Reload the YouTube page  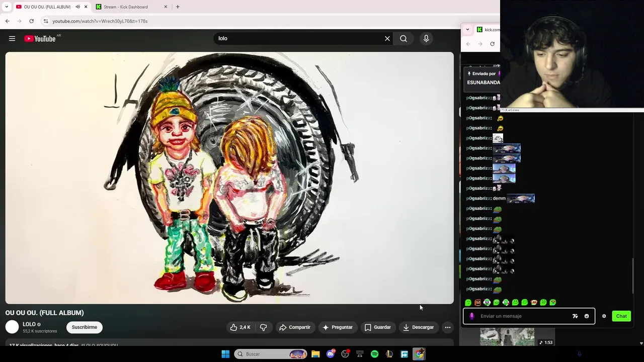click(x=31, y=21)
